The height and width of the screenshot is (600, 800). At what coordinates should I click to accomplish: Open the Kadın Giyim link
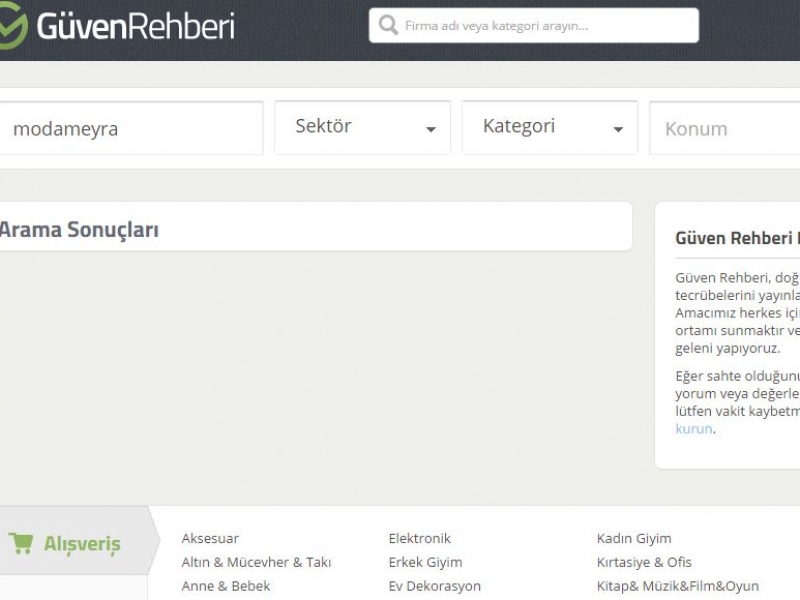(x=634, y=538)
